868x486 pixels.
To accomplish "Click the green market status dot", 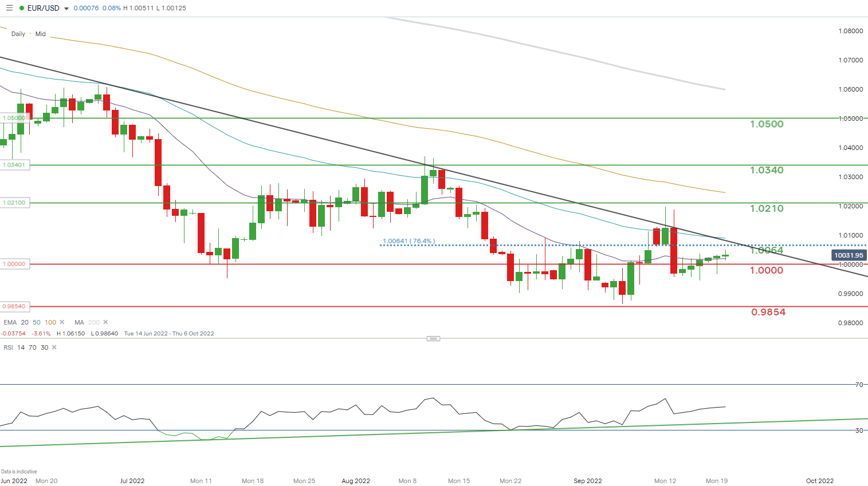I will pos(22,9).
